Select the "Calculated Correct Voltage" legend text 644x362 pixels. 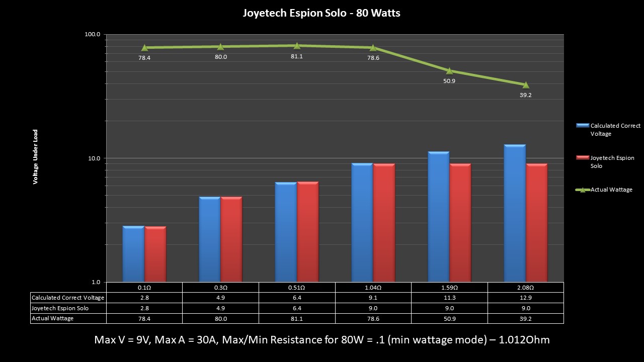click(615, 130)
